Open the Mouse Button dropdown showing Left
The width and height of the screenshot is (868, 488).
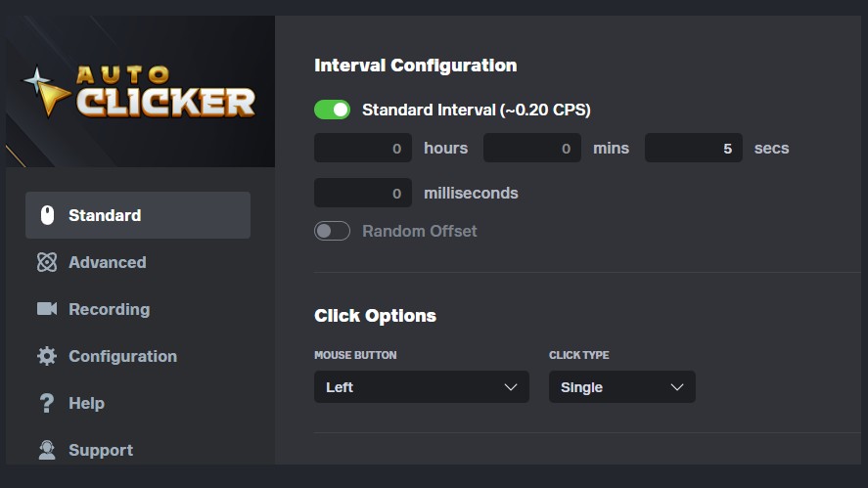point(421,386)
